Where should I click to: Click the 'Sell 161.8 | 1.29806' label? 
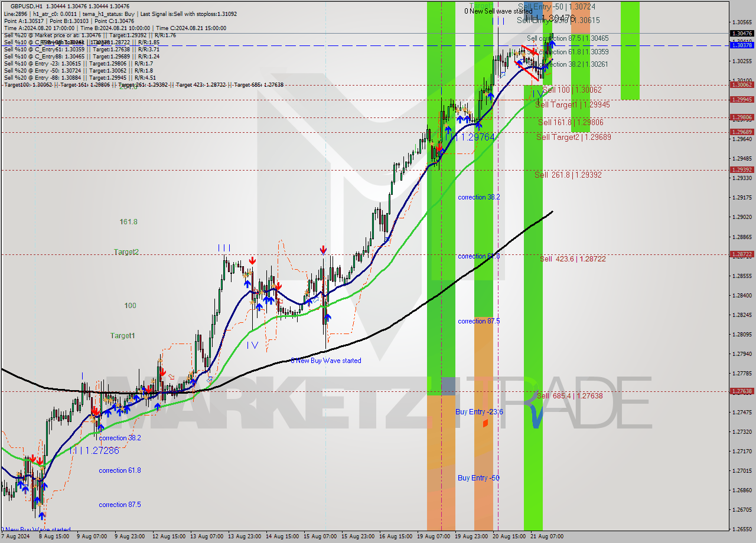(570, 122)
